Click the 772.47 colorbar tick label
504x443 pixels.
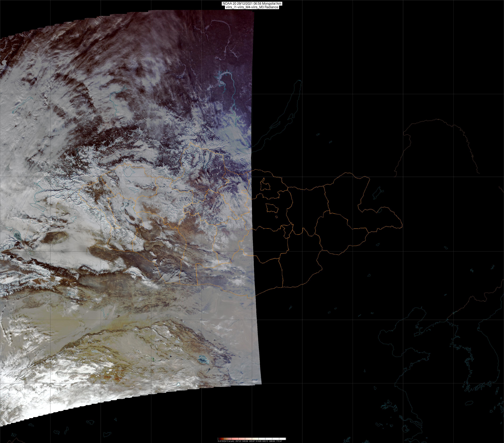point(279,441)
